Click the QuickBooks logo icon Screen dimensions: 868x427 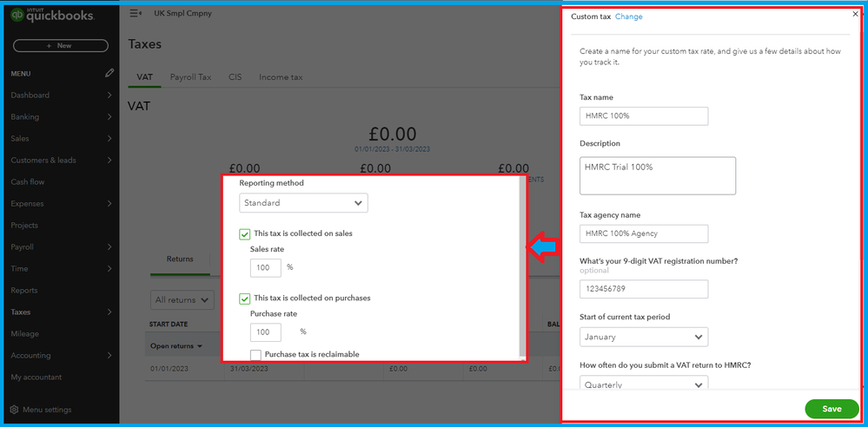(x=17, y=15)
